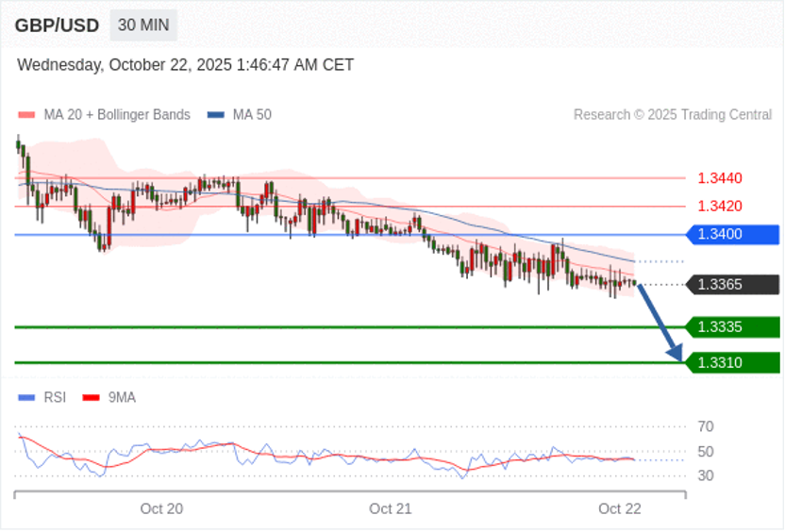The height and width of the screenshot is (532, 785).
Task: Click the black 1.3365 current price tag
Action: [x=732, y=284]
